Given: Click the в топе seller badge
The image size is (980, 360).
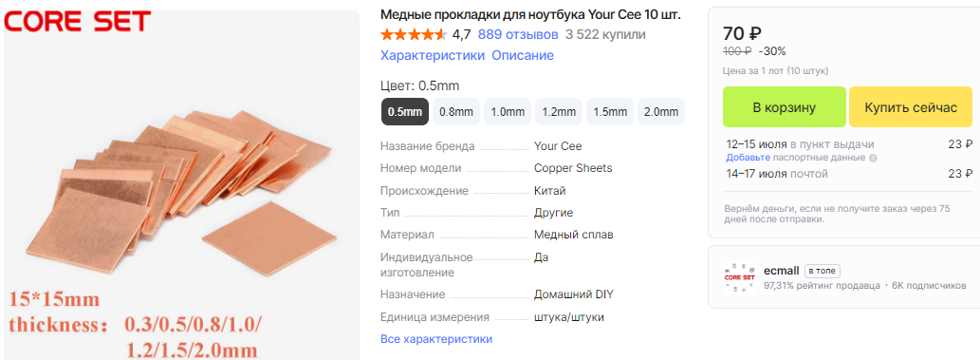Looking at the screenshot, I should pos(822,271).
